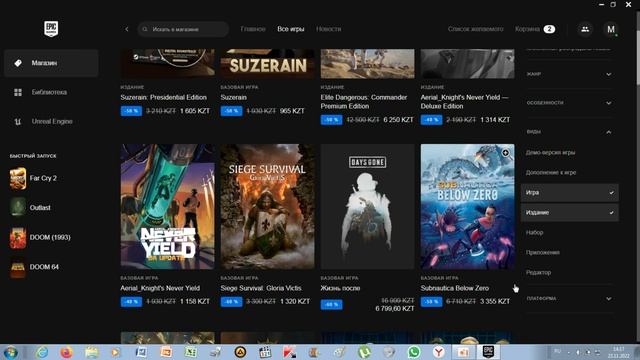Click the Жизнь после title
Image resolution: width=640 pixels, height=360 pixels.
[x=340, y=288]
